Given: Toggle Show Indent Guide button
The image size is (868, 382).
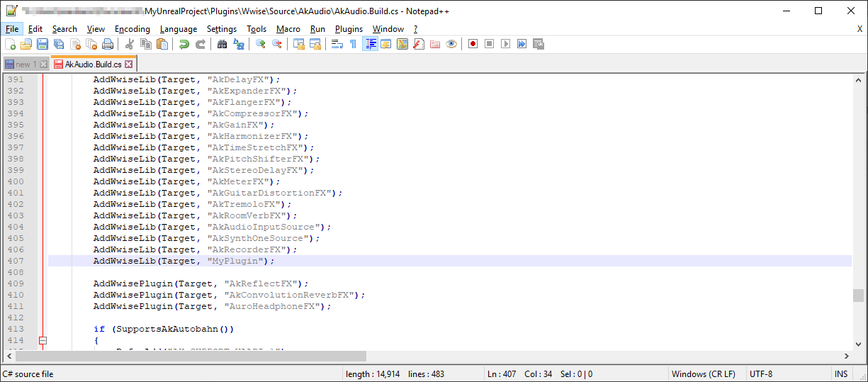Looking at the screenshot, I should (x=370, y=44).
